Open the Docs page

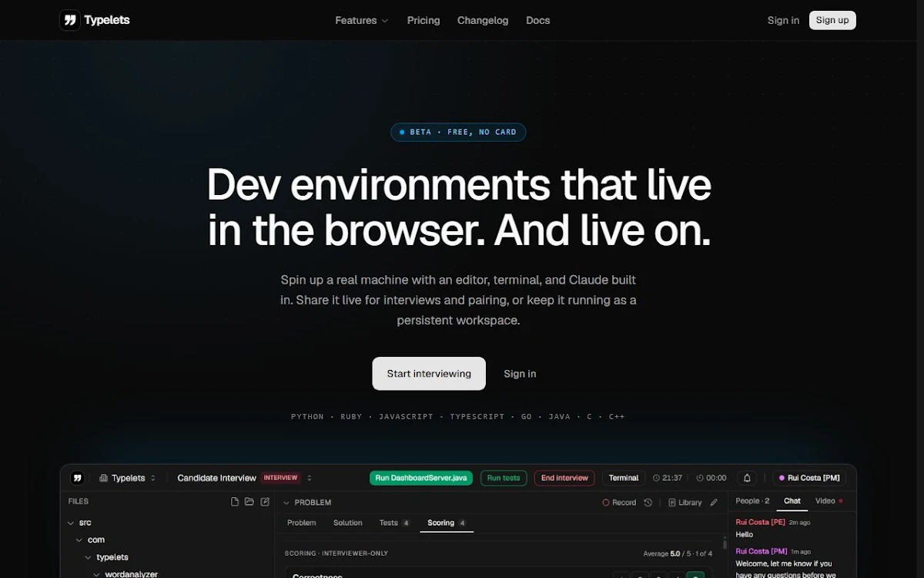(537, 20)
